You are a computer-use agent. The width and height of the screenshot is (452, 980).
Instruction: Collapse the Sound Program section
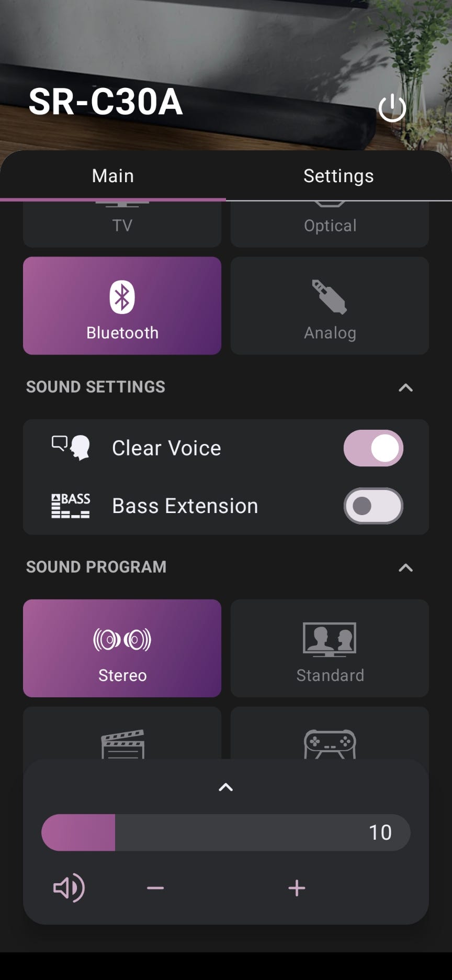coord(405,567)
